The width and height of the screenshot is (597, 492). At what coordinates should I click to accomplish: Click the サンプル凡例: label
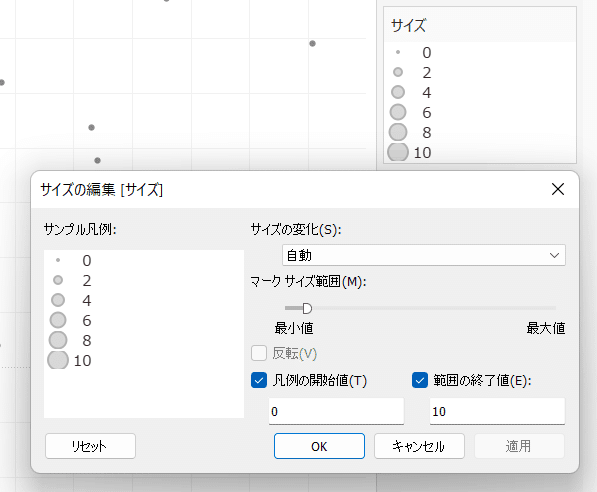tap(80, 229)
